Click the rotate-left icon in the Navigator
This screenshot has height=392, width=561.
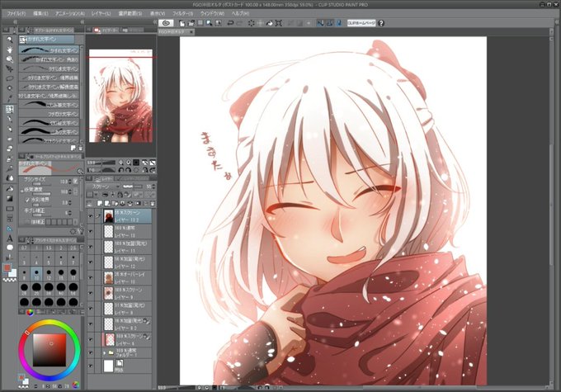coord(121,170)
